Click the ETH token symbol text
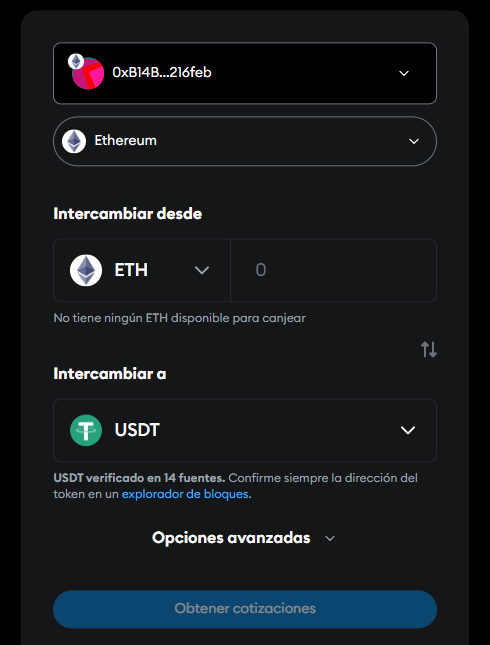Image resolution: width=490 pixels, height=645 pixels. tap(131, 270)
